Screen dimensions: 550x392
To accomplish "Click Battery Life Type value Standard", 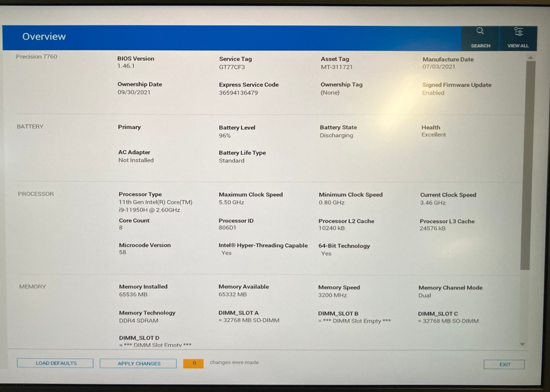I will pos(231,160).
